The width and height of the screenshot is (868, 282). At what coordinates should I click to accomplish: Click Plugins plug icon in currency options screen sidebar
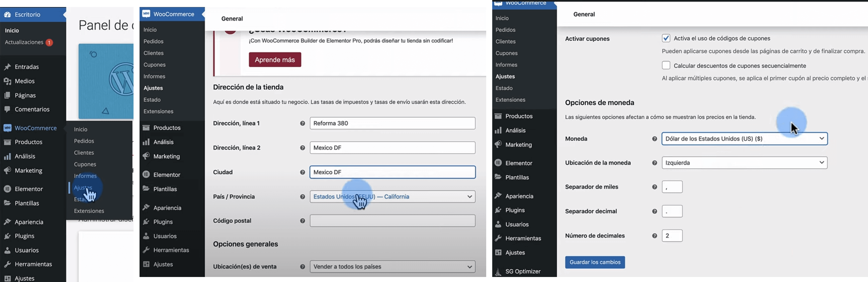point(498,210)
